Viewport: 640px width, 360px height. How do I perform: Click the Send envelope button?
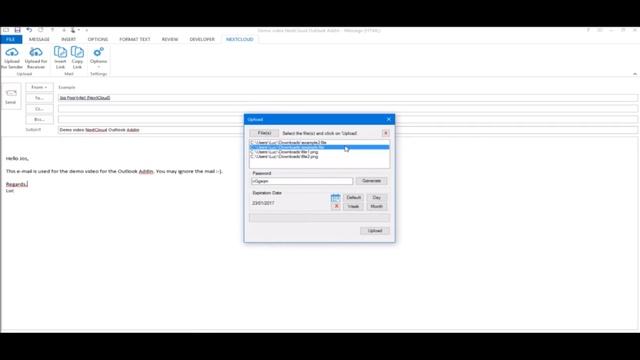[x=11, y=96]
